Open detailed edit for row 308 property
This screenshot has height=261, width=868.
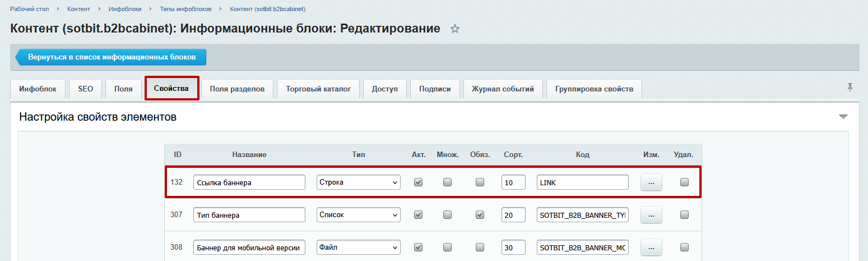click(651, 248)
